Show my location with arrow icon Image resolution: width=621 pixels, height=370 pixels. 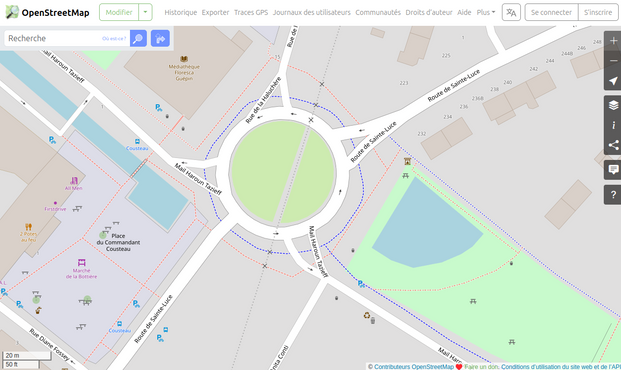(613, 81)
